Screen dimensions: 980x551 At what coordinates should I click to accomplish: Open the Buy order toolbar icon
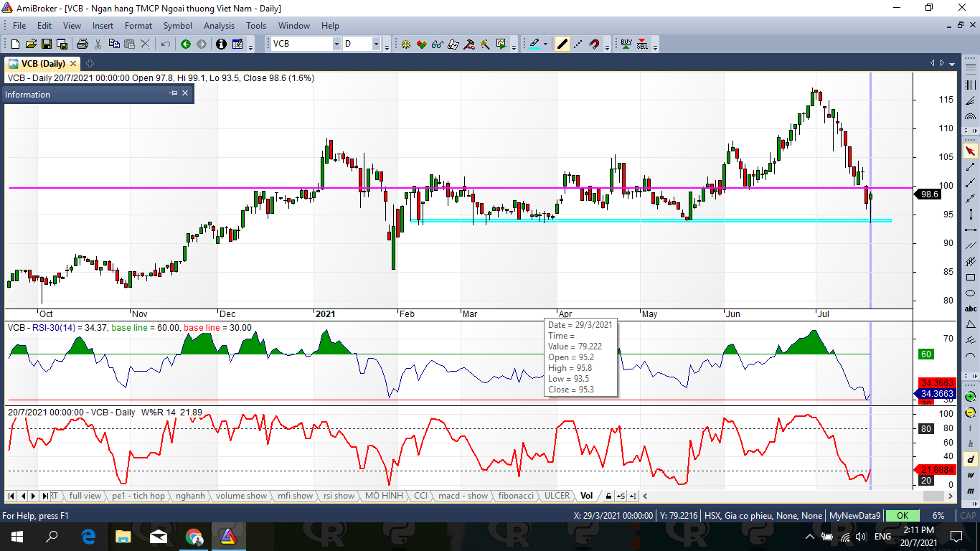626,44
